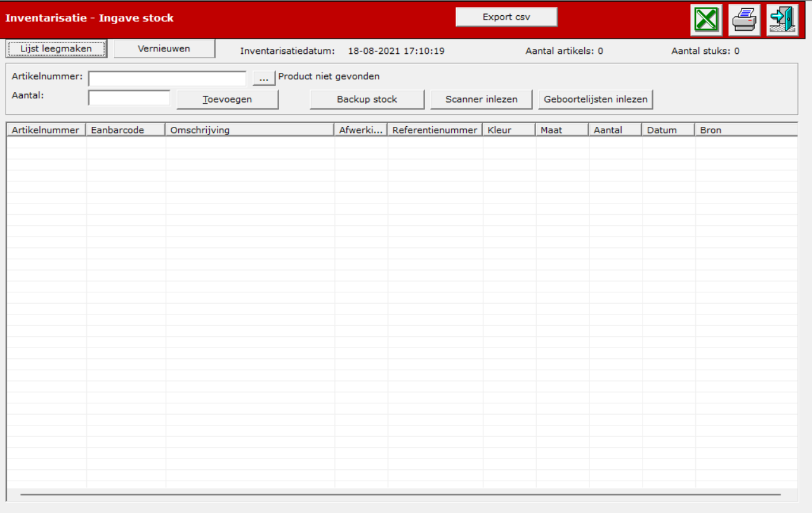Sort by Eanbarcode column header
Image resolution: width=812 pixels, height=513 pixels.
tap(125, 130)
